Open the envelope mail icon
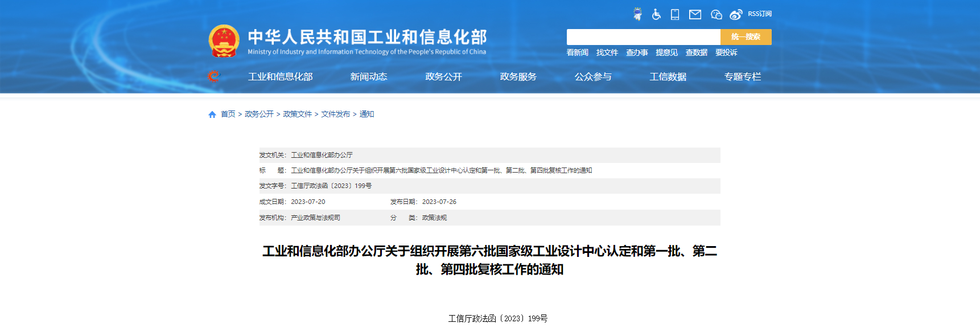This screenshot has height=327, width=980. tap(695, 14)
